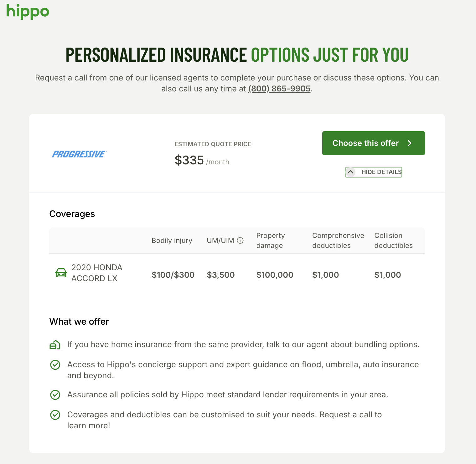Click the customised coverages checkmark icon

pos(55,415)
